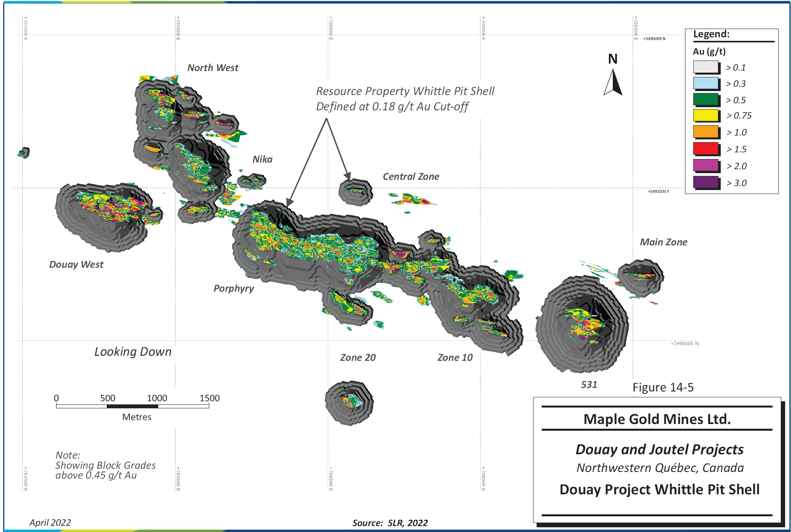The width and height of the screenshot is (791, 532).
Task: Click the green > 0.5 legend swatch
Action: click(705, 99)
